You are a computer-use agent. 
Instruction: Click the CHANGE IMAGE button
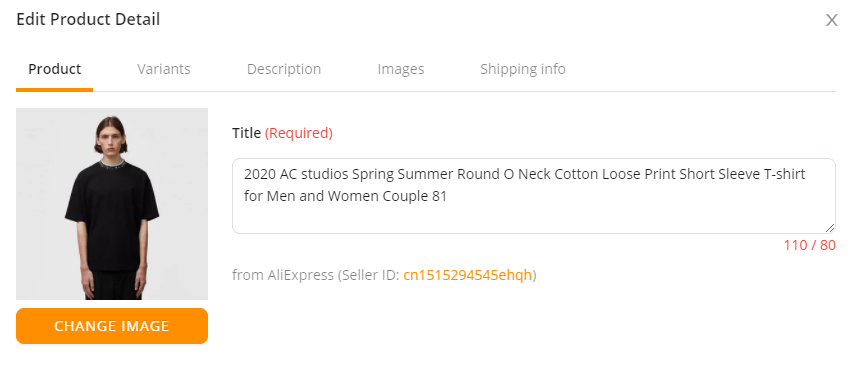coord(112,326)
